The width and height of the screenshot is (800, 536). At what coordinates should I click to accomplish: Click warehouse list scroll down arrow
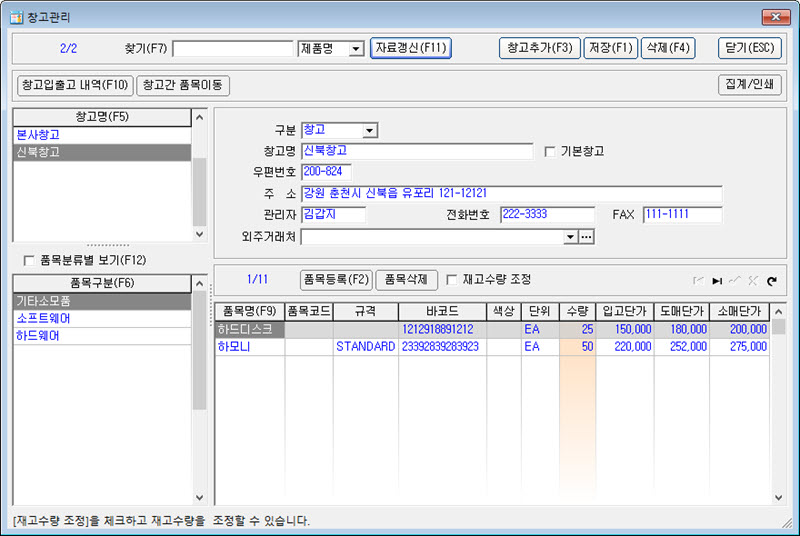199,234
